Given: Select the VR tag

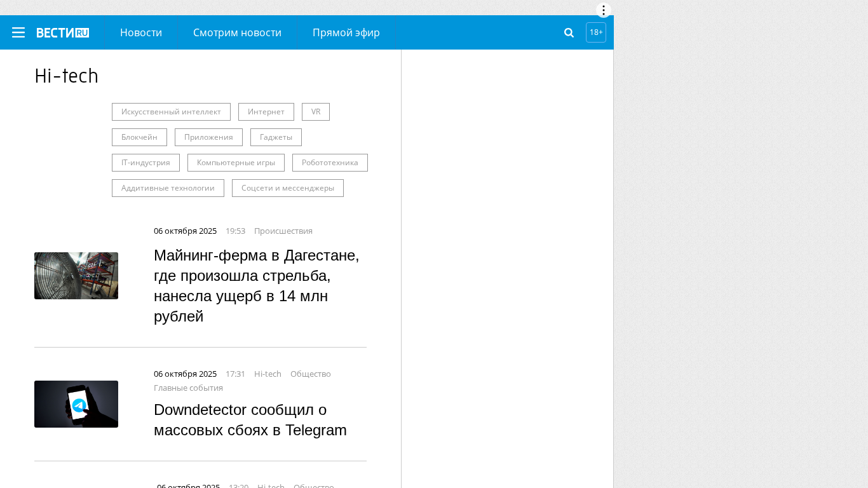Looking at the screenshot, I should pyautogui.click(x=316, y=112).
